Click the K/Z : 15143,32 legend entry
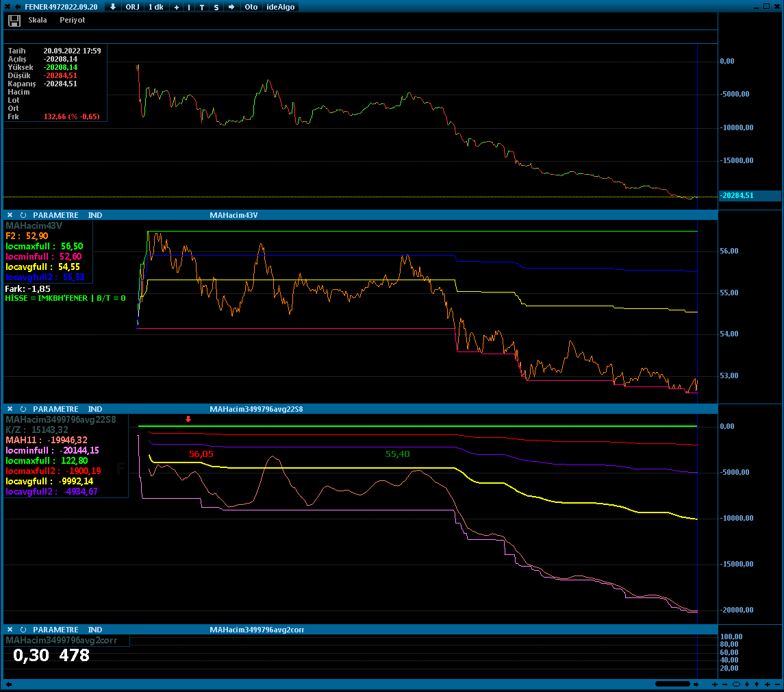The image size is (784, 692). [x=37, y=430]
